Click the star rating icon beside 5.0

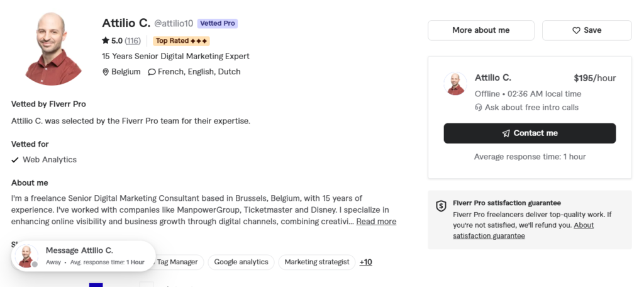pos(106,40)
